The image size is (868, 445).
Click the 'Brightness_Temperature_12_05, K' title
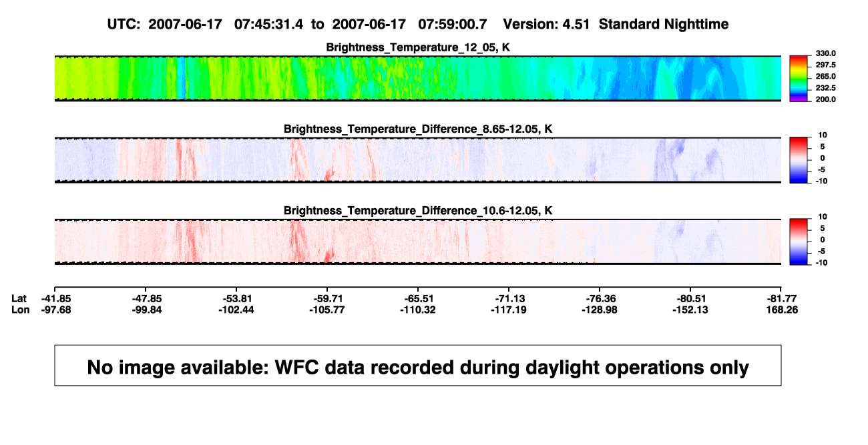point(418,47)
